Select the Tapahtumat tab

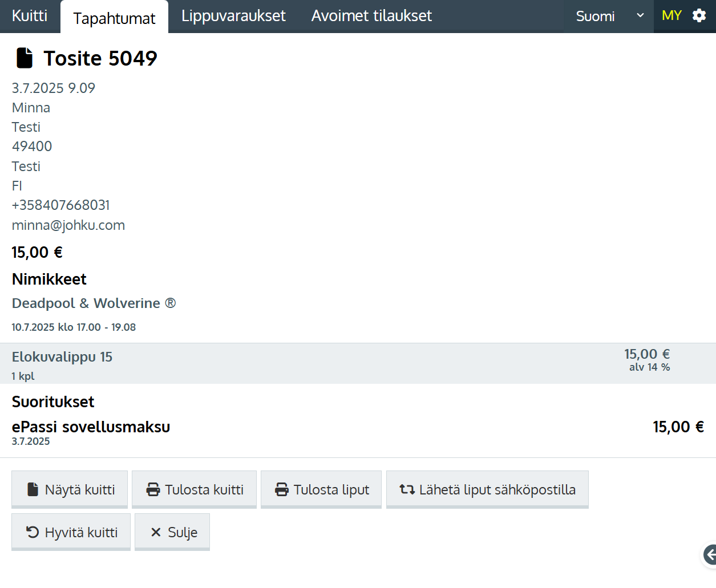click(114, 18)
